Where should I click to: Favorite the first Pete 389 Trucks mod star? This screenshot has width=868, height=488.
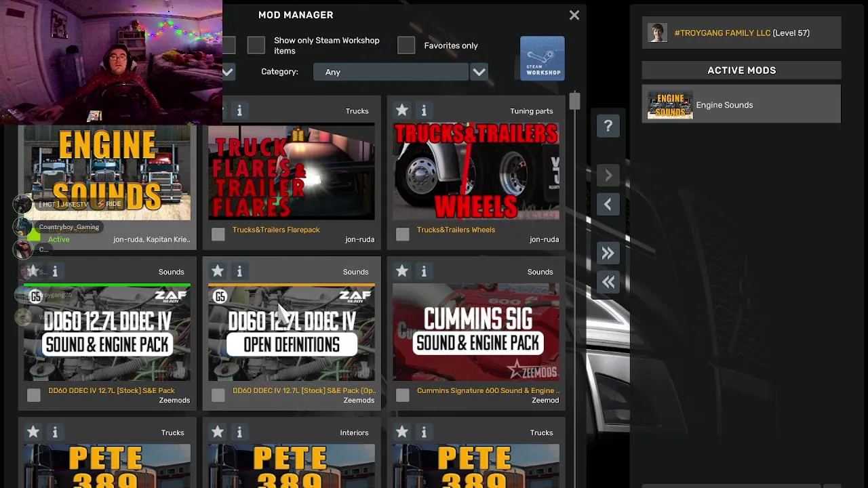33,432
